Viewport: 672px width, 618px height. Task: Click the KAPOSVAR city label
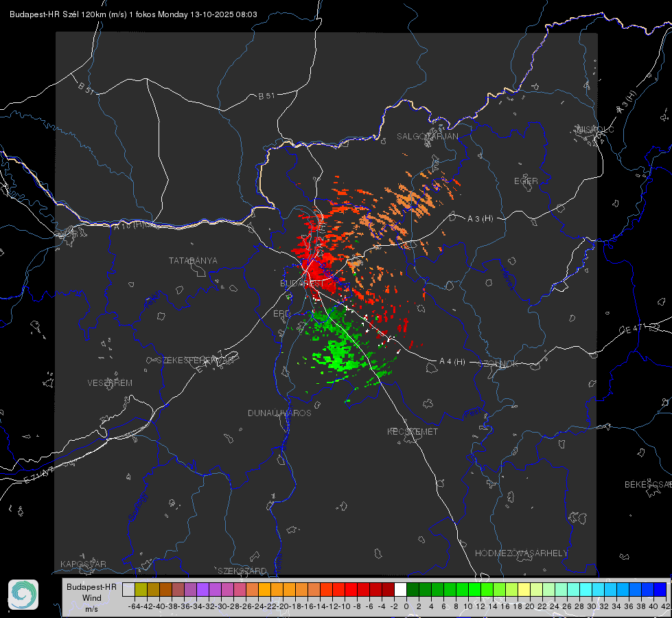pos(83,564)
